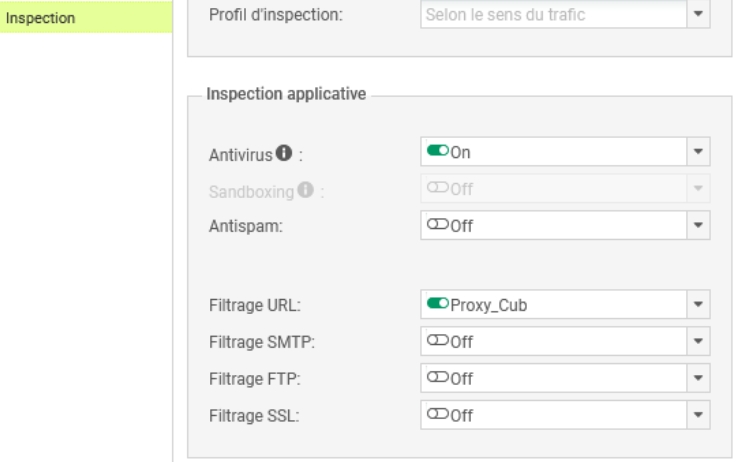Expand the Antivirus dropdown arrow

click(699, 152)
